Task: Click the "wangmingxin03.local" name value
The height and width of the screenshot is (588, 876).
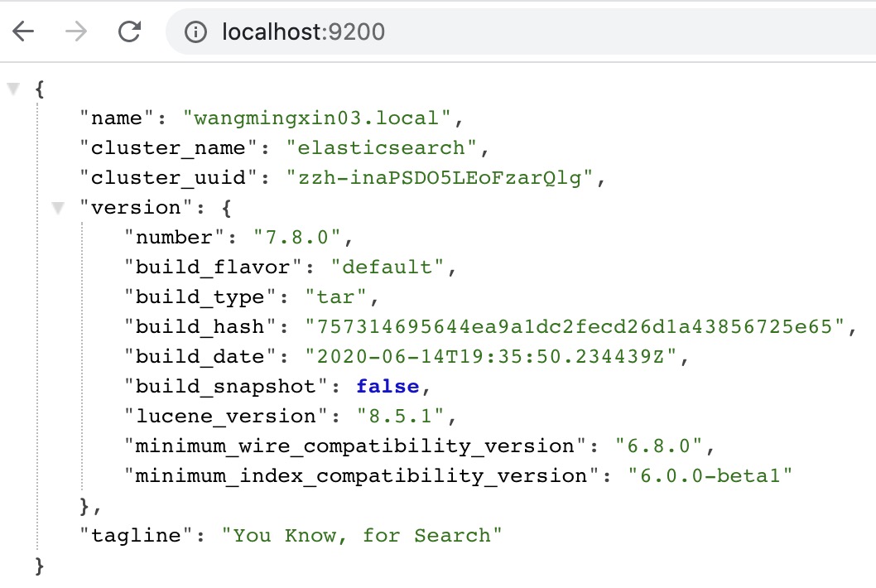Action: 322,118
